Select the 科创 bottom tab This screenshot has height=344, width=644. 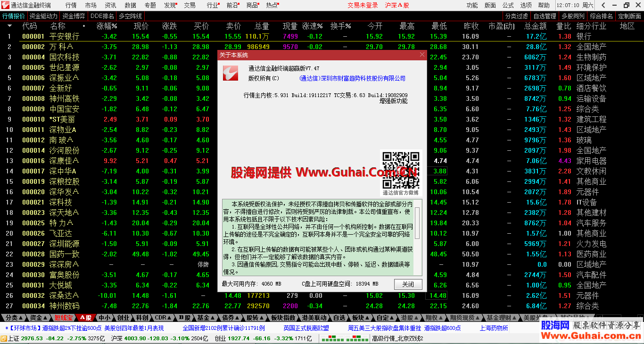[142, 318]
